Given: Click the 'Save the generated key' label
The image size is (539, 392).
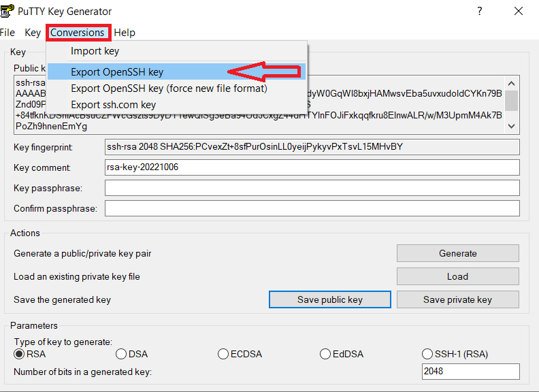Looking at the screenshot, I should 62,299.
